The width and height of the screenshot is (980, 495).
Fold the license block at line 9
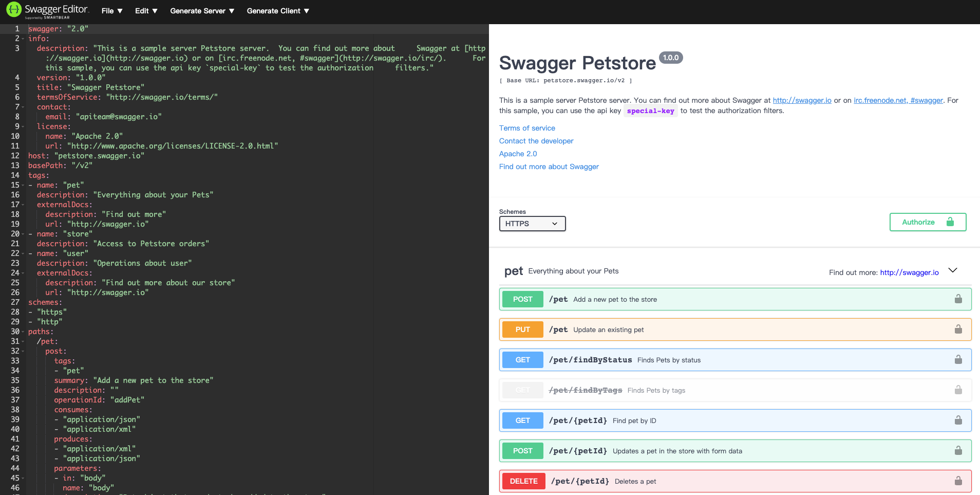[x=23, y=126]
